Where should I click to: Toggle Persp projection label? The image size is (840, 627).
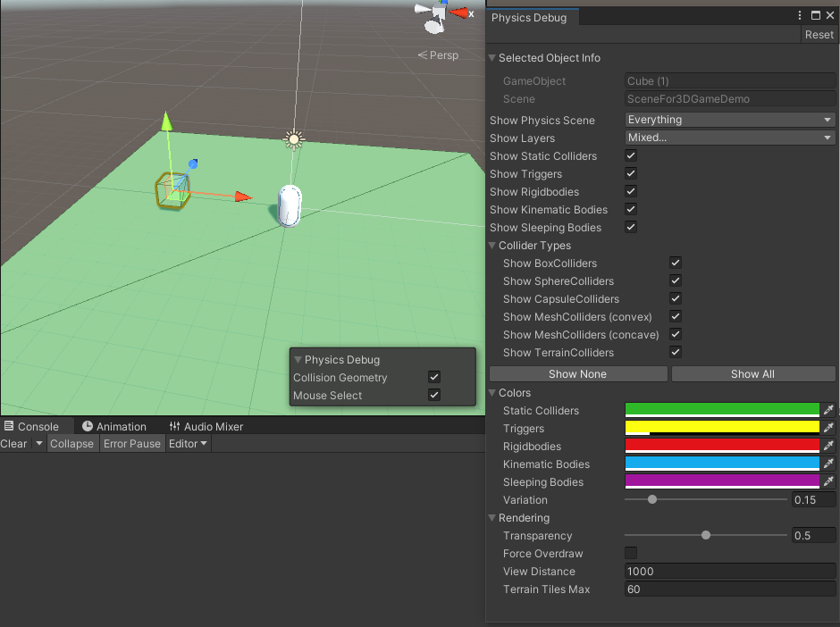tap(438, 55)
